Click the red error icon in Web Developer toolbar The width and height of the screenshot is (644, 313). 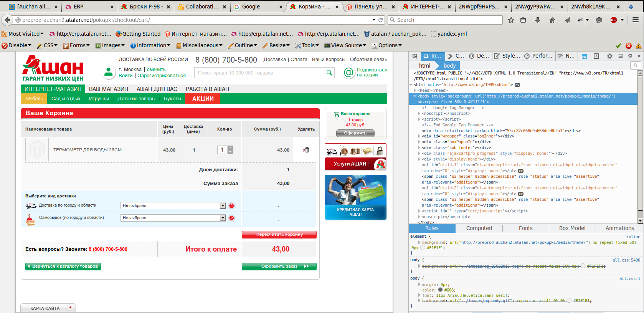coord(629,46)
